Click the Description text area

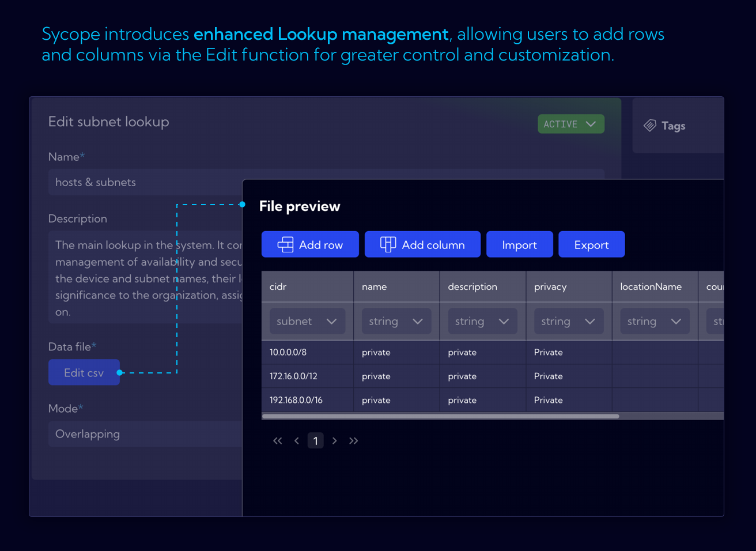145,277
